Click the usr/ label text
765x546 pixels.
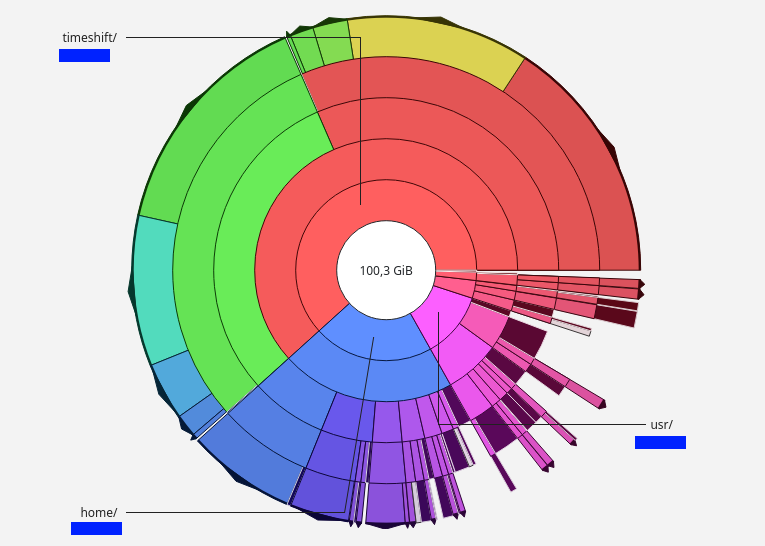(x=662, y=425)
